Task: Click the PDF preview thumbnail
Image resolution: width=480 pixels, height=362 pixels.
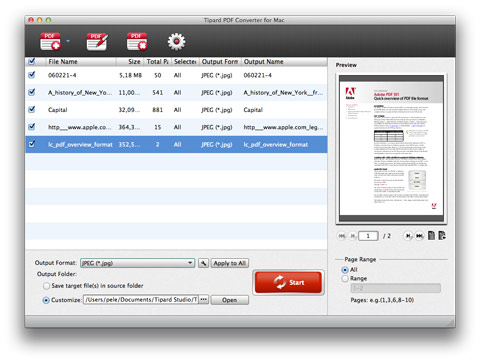Action: (x=391, y=149)
